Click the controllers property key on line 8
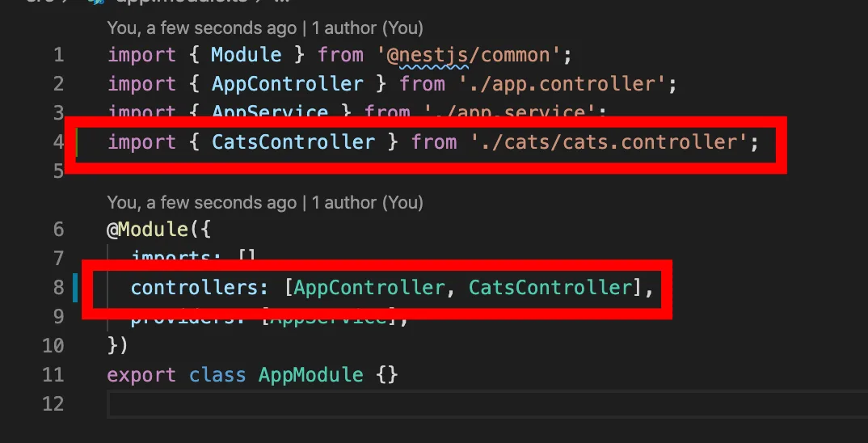Screen dimensions: 868x443 pos(194,288)
